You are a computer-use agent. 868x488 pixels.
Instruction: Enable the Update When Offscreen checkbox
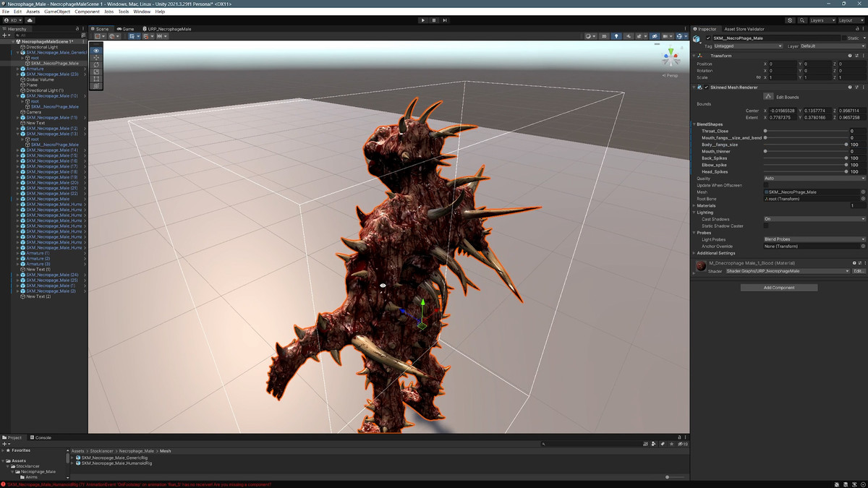pos(767,185)
